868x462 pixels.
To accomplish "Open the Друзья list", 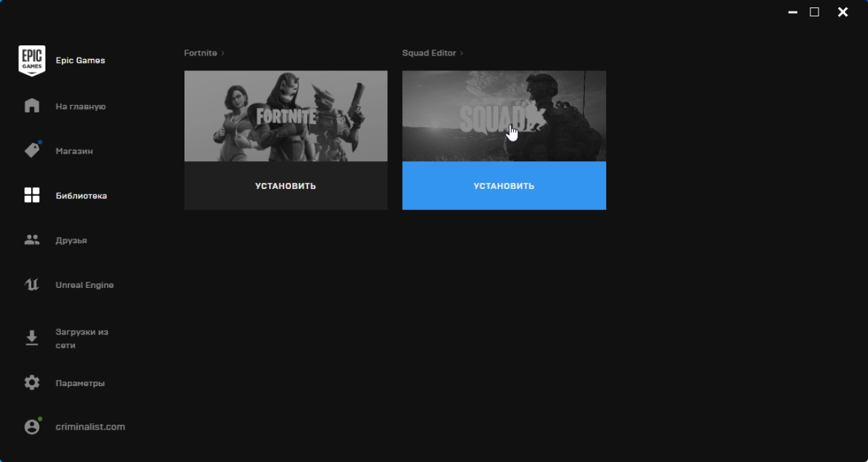I will (x=71, y=240).
